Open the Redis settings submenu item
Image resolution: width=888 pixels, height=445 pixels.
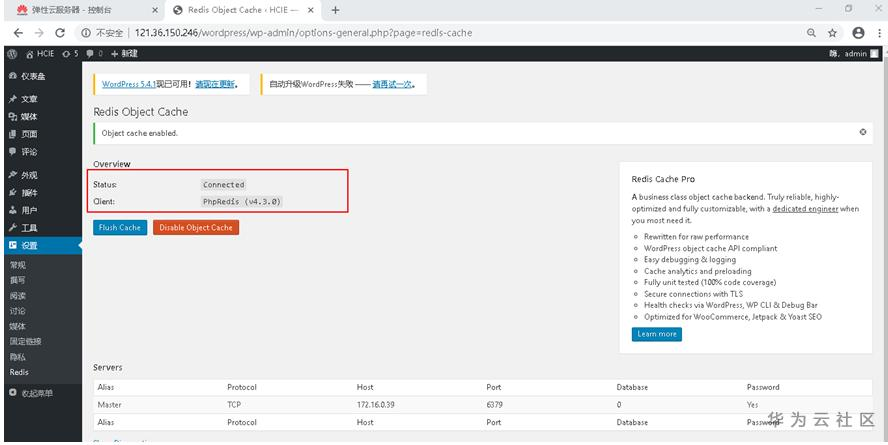[x=19, y=372]
